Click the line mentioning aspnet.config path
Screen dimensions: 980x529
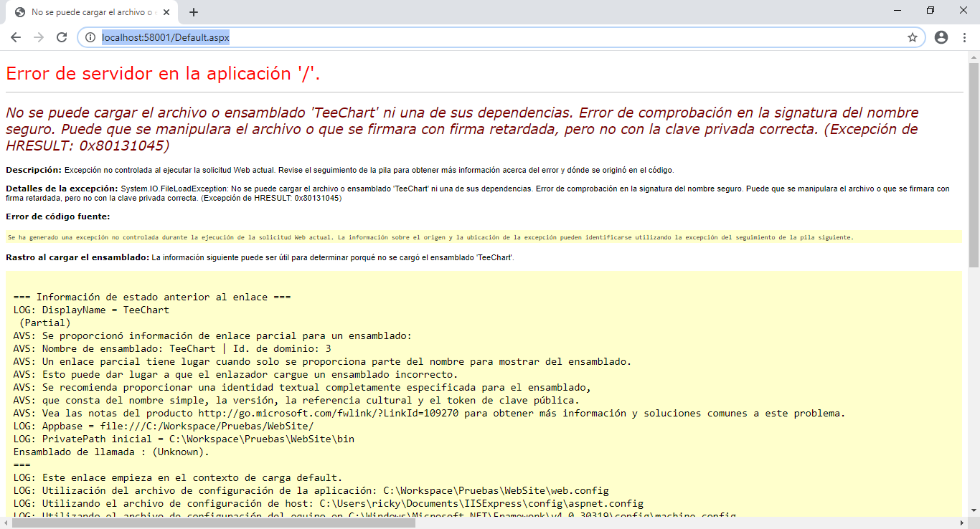click(x=328, y=504)
